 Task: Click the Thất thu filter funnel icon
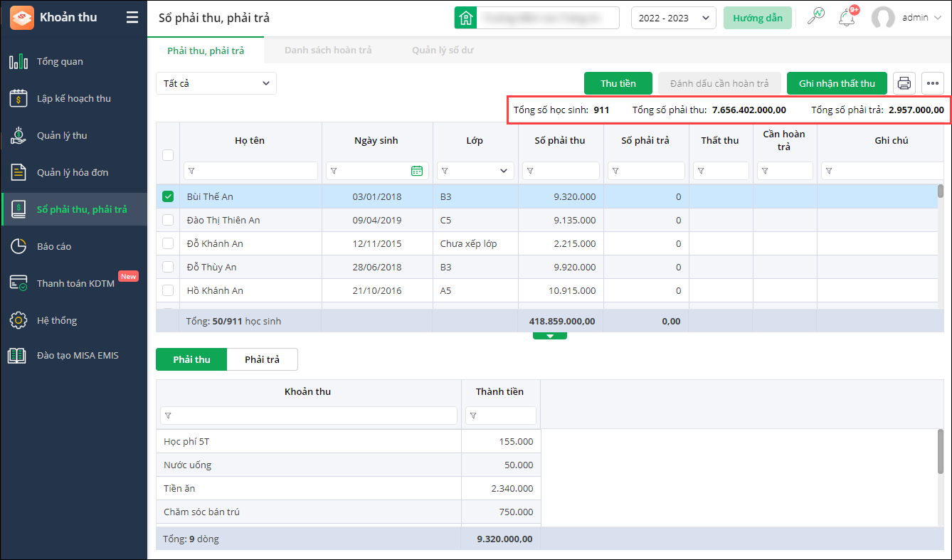[701, 171]
